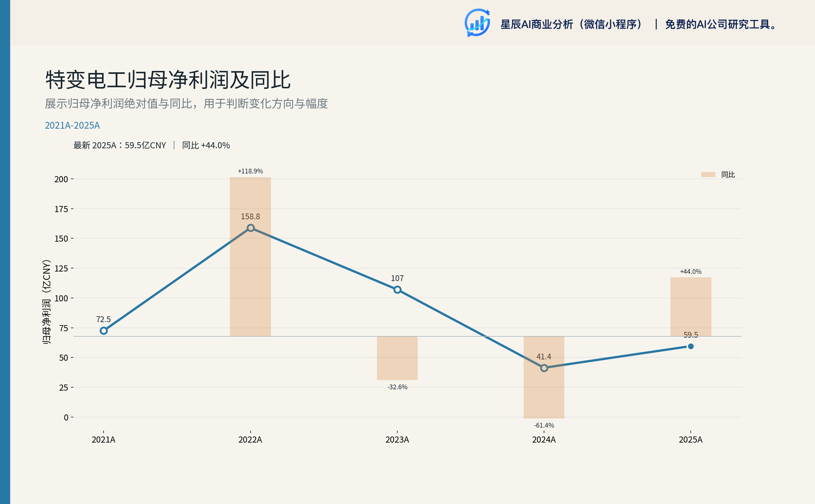Select the 2022A data point marker at 158.8
The width and height of the screenshot is (815, 504).
click(251, 228)
